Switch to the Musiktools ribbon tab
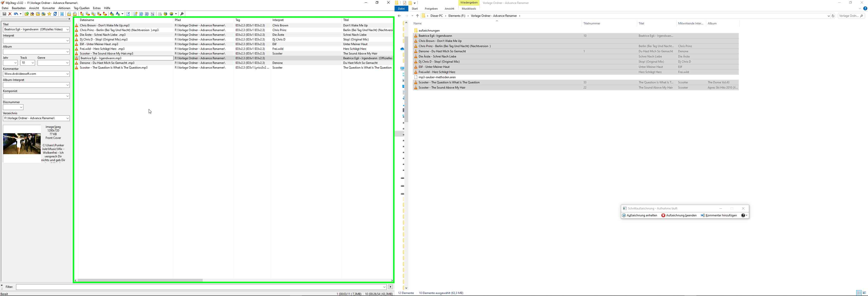This screenshot has height=296, width=868. click(x=469, y=9)
